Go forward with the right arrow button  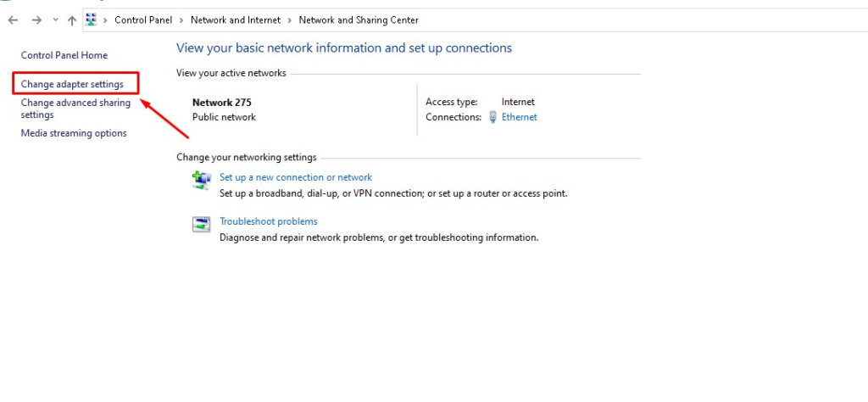36,20
